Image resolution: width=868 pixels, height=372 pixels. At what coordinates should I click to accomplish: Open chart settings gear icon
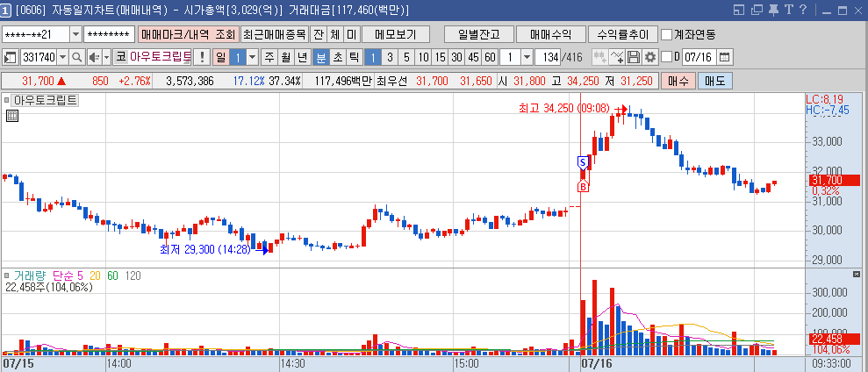pos(649,57)
